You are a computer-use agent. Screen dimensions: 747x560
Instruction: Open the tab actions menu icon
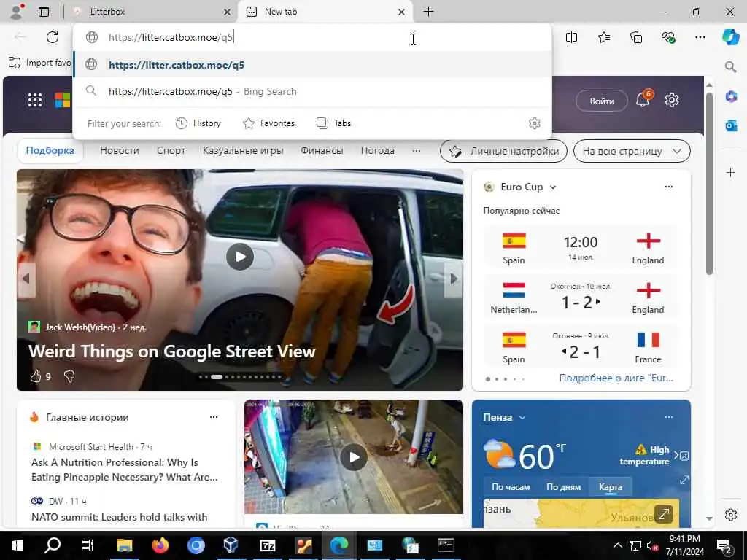pyautogui.click(x=44, y=12)
